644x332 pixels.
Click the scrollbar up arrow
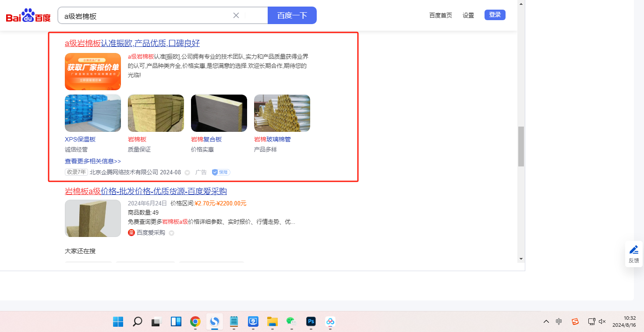[521, 4]
